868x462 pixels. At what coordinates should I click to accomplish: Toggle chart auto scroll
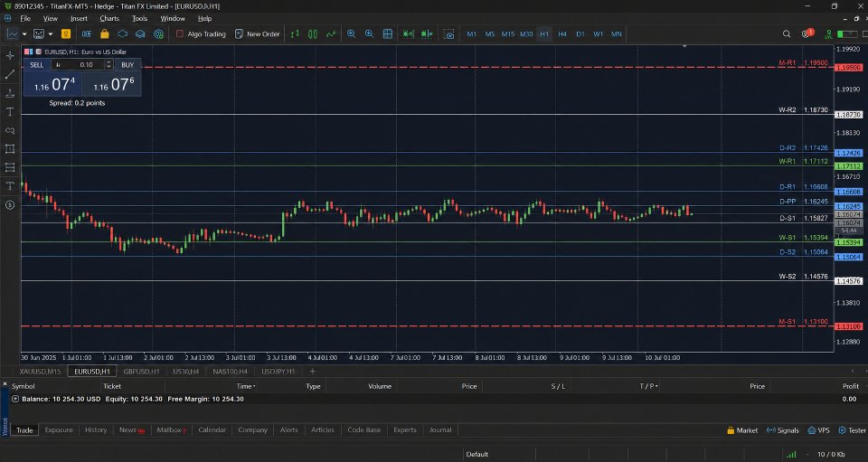coord(408,33)
